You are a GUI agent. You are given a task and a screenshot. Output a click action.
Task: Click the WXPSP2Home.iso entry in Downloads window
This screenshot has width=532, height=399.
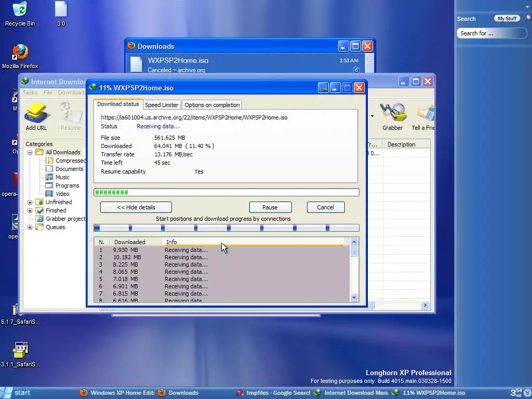coord(246,64)
